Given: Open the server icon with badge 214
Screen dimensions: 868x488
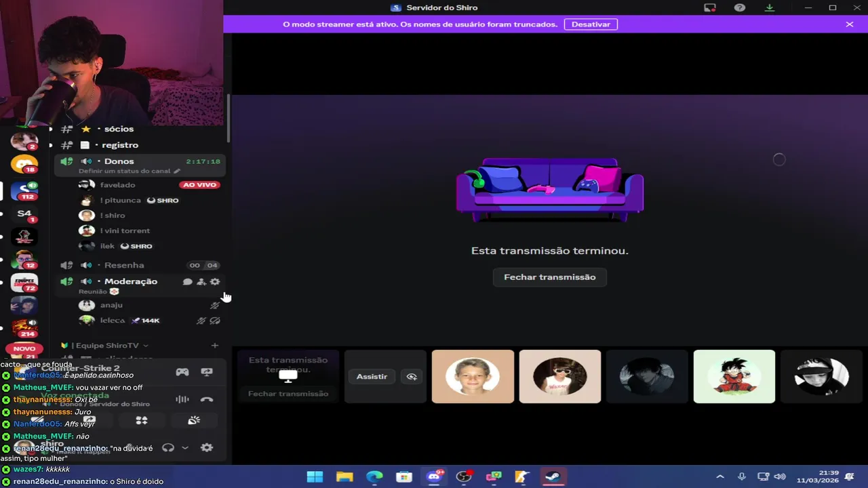Looking at the screenshot, I should tap(24, 328).
